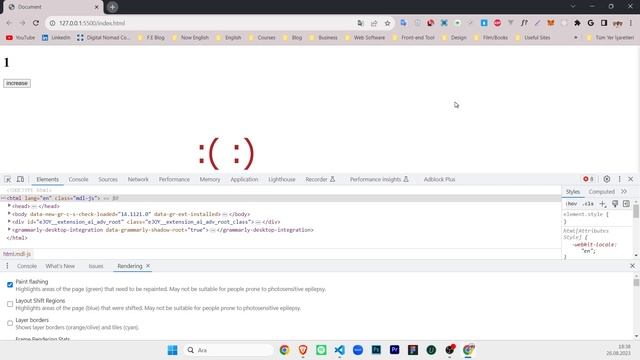Click the html.mdl-js breadcrumb

pos(17,254)
